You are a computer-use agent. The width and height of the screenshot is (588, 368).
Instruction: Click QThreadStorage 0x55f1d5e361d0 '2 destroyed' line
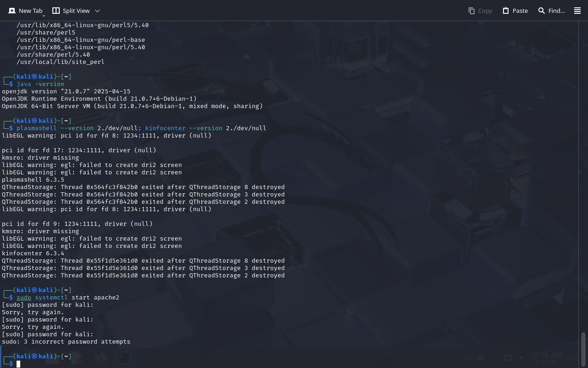pos(143,276)
